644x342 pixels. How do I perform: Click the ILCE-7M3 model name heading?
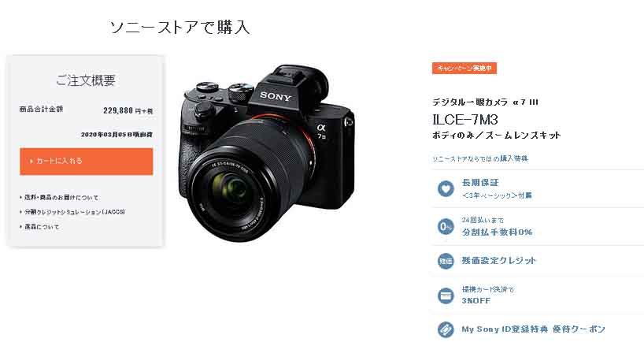click(x=465, y=120)
